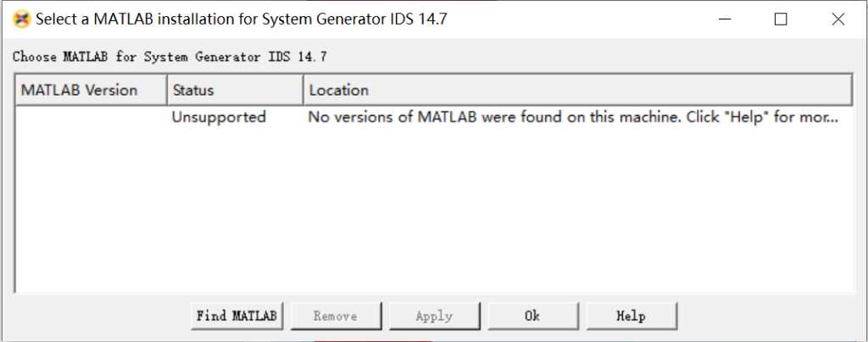Screen dimensions: 868x342
Task: Minimize the MATLAB selection dialog
Action: tap(722, 19)
